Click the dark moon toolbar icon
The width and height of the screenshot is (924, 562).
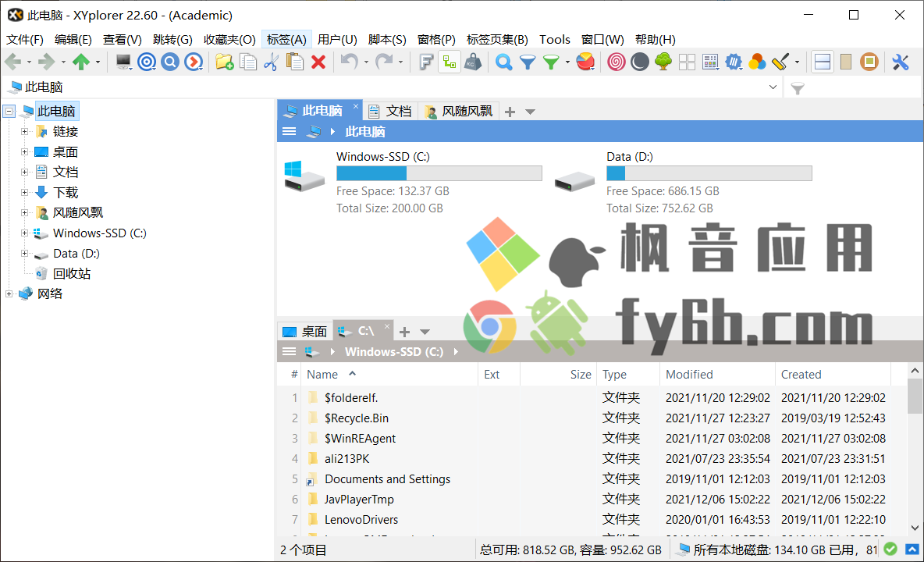click(640, 62)
